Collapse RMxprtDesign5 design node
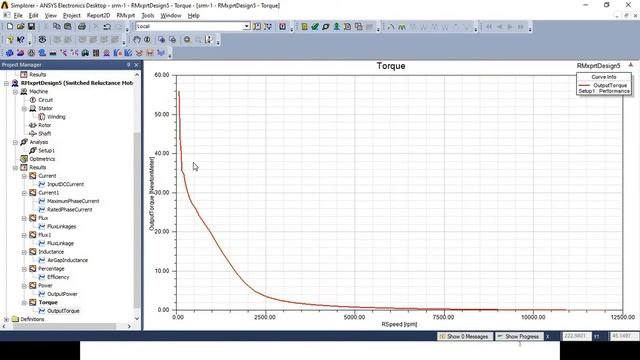This screenshot has height=360, width=640. point(6,83)
